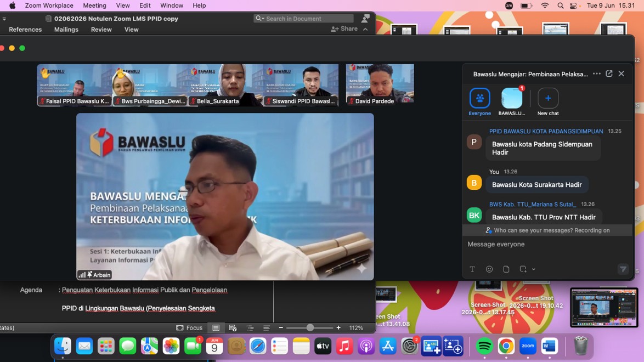
Task: Open chat panel more options (three dots)
Action: 597,74
